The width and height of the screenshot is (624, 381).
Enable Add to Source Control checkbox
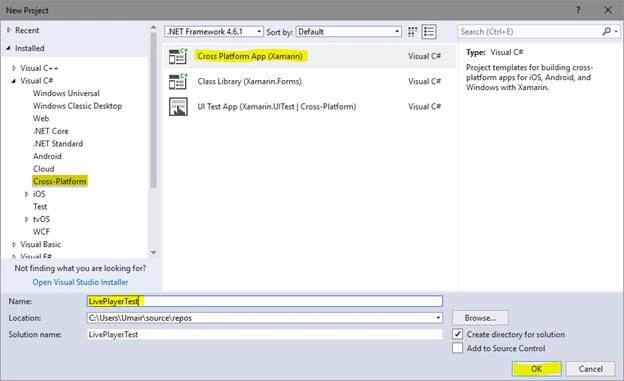(x=458, y=348)
